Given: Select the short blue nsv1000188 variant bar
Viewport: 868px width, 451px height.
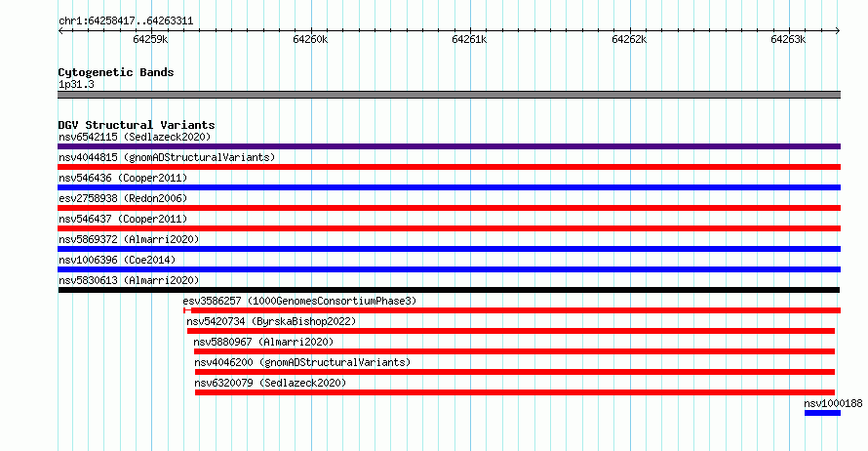Looking at the screenshot, I should pos(822,413).
